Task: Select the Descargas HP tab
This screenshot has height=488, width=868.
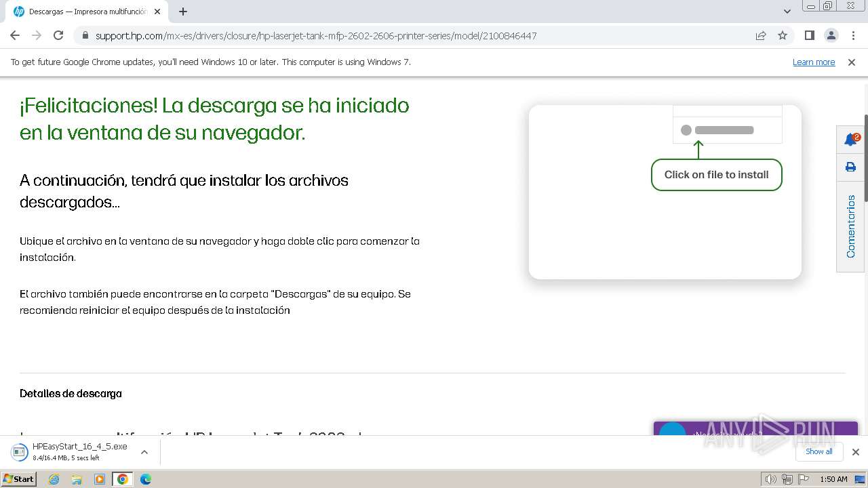Action: (x=87, y=12)
